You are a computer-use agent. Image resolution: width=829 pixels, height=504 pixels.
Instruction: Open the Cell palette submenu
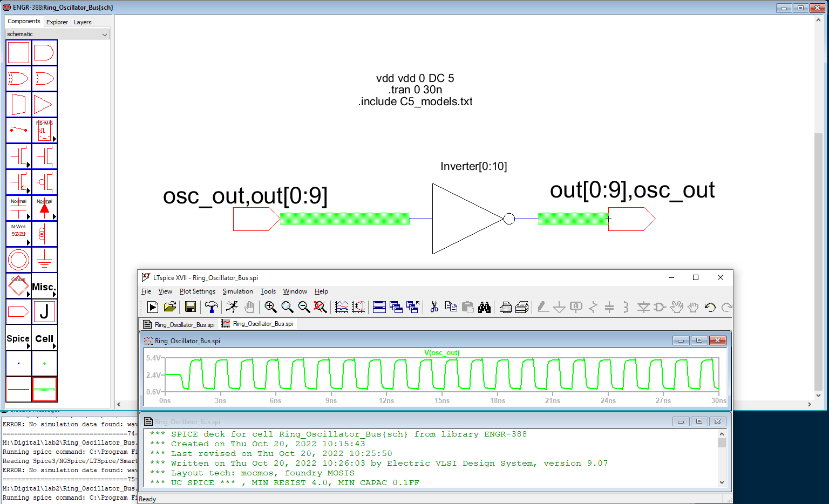(x=44, y=338)
